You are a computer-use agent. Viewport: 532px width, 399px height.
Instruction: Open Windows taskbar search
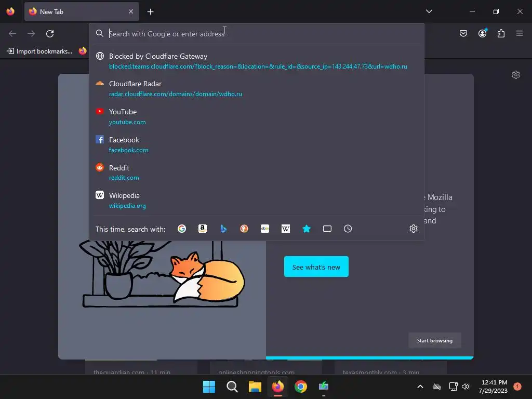tap(232, 387)
